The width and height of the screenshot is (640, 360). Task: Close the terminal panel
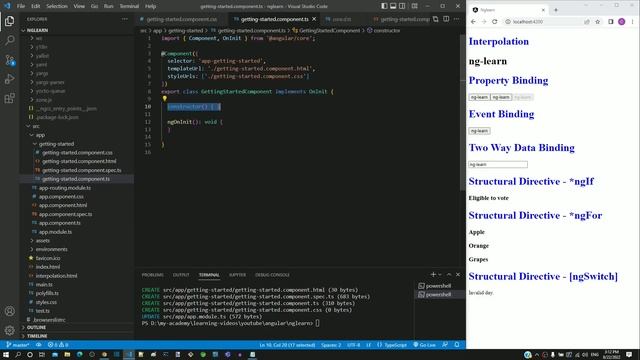[x=458, y=275]
